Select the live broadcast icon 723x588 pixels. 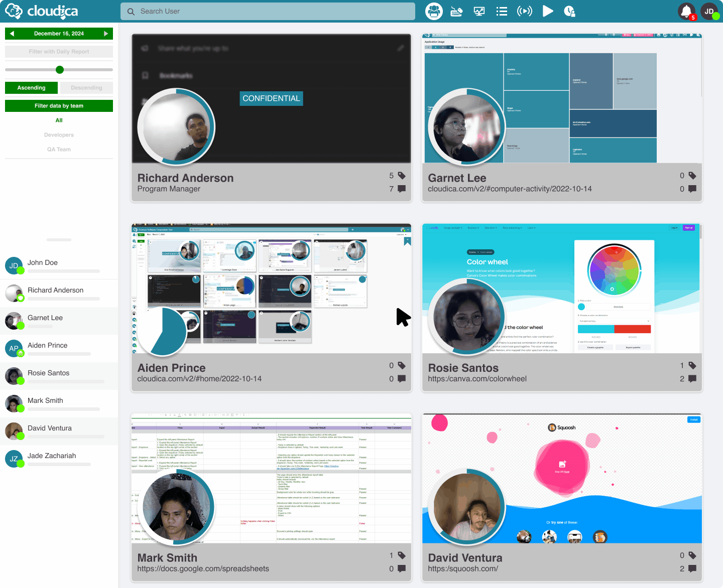[525, 11]
